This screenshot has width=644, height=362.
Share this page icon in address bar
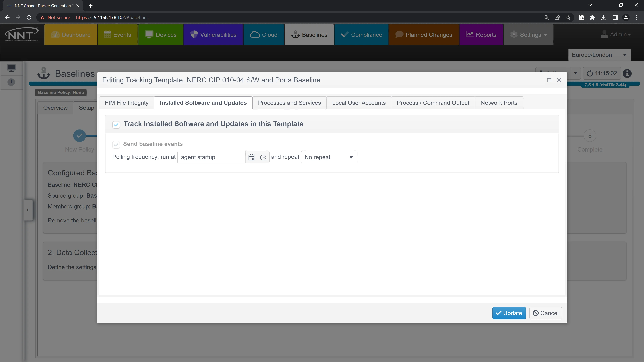tap(557, 17)
